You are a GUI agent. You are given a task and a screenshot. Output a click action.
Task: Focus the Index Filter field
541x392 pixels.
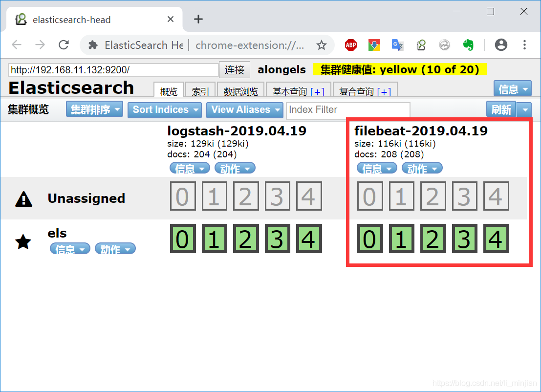pyautogui.click(x=348, y=110)
